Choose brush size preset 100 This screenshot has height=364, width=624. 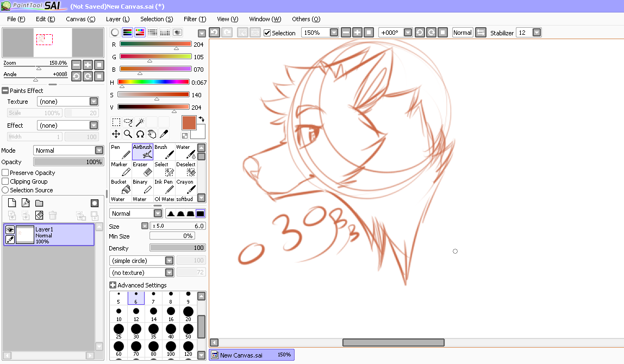pos(171,348)
